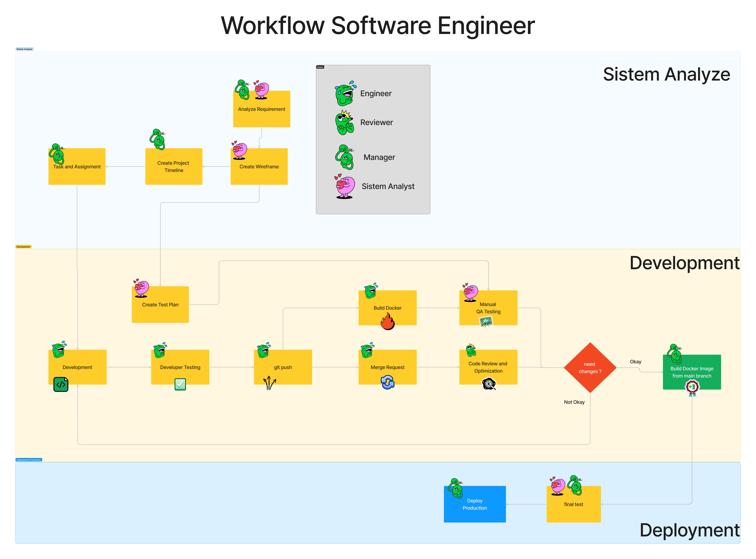Click the manager sticker on Task and Assignment
756x559 pixels.
(57, 154)
